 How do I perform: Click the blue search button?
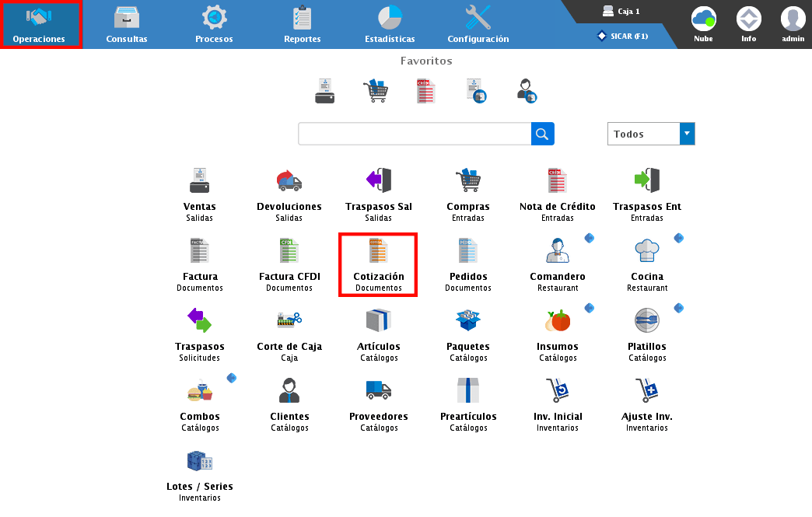pos(543,134)
